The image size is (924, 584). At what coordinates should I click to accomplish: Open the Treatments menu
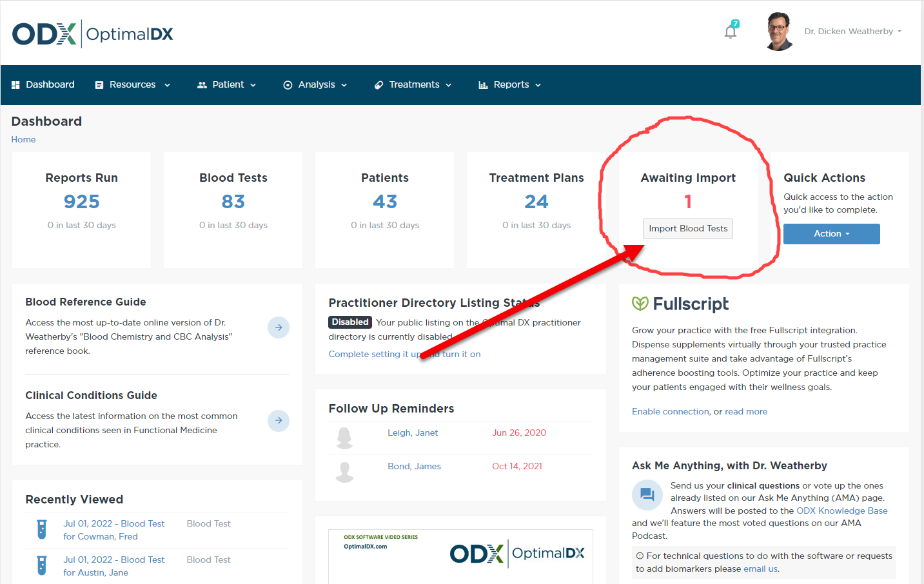[x=413, y=84]
